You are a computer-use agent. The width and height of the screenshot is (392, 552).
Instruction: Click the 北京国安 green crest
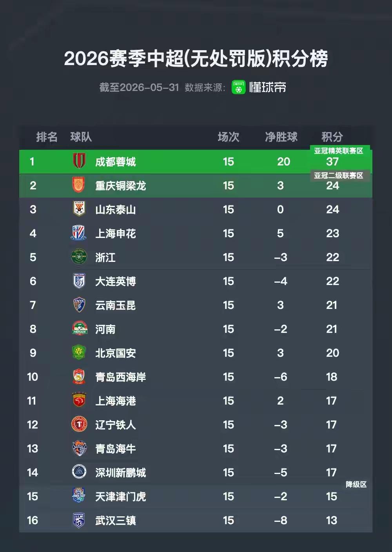(79, 352)
